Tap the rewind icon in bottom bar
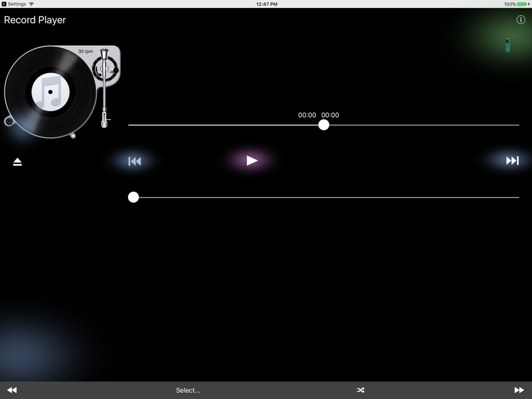The height and width of the screenshot is (399, 532). click(x=12, y=390)
